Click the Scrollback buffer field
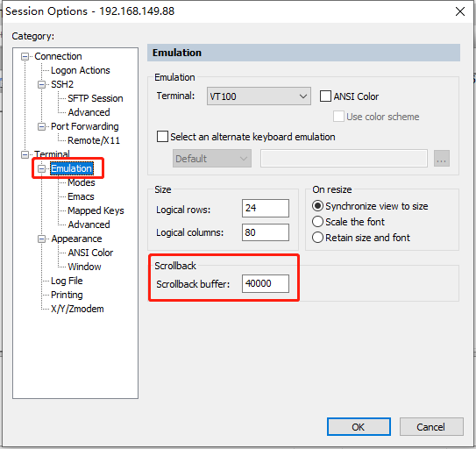 [x=266, y=284]
